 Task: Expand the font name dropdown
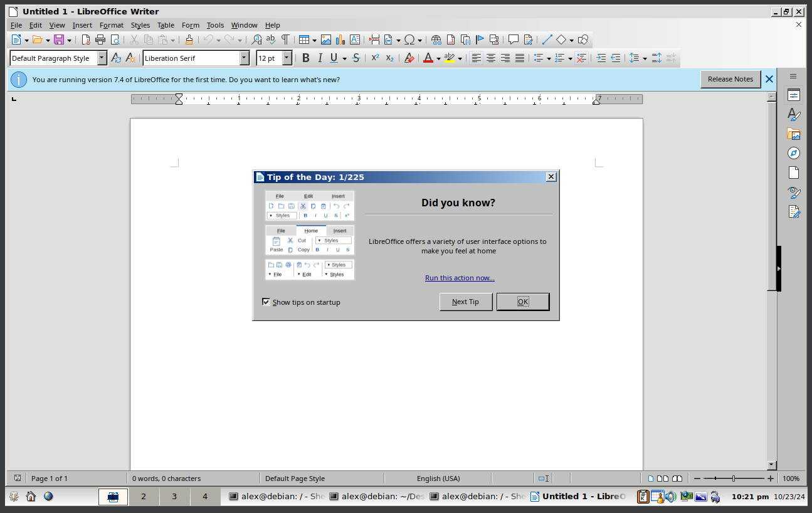pyautogui.click(x=245, y=58)
